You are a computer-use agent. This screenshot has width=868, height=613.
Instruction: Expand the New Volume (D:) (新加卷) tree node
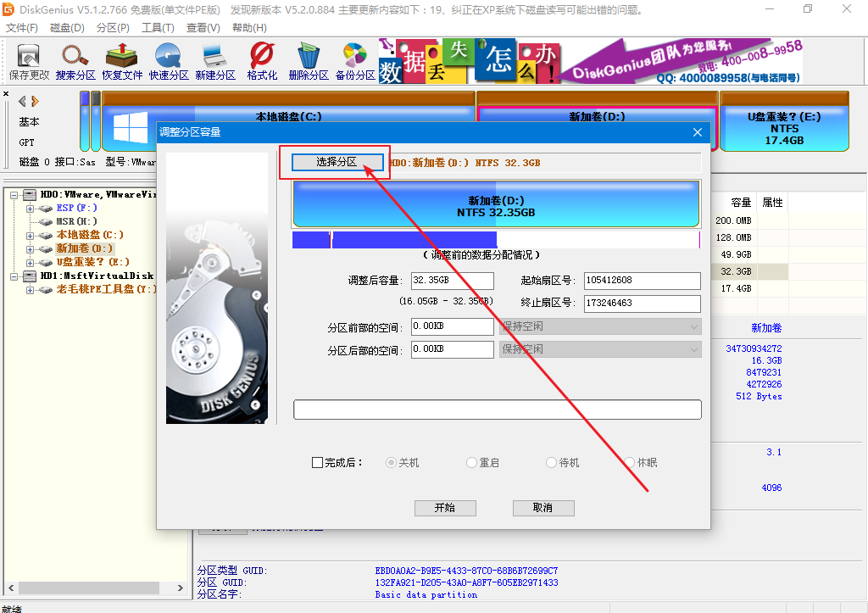[30, 249]
